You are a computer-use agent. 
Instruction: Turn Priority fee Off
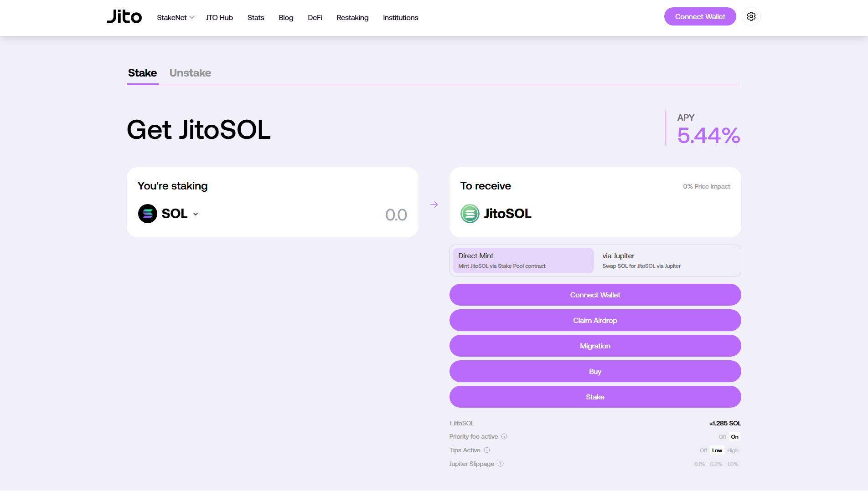coord(722,437)
